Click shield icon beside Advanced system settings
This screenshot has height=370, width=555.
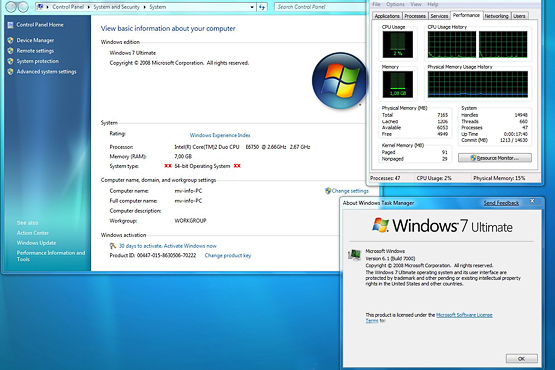click(x=10, y=72)
